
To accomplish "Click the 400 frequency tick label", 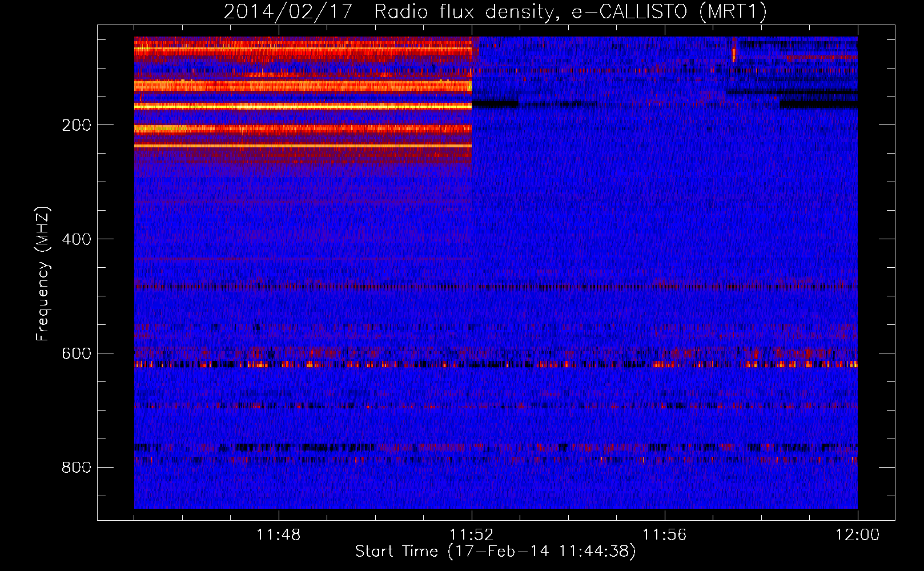I will [77, 240].
